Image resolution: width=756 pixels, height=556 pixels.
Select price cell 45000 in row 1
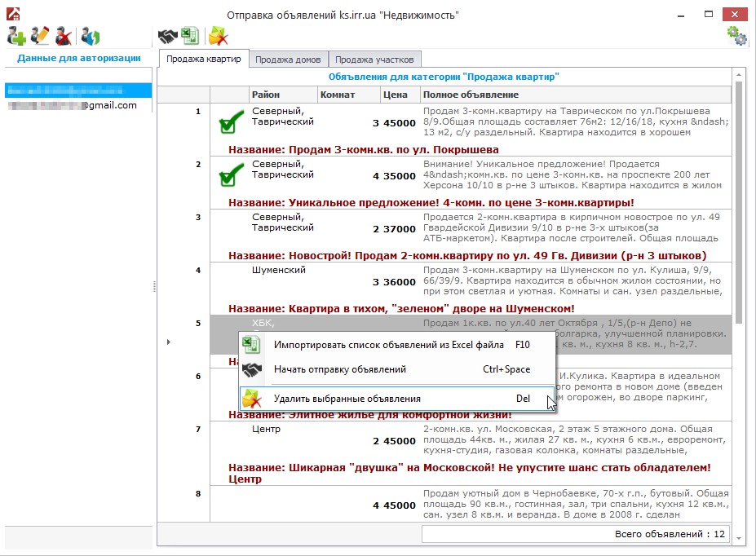[400, 123]
